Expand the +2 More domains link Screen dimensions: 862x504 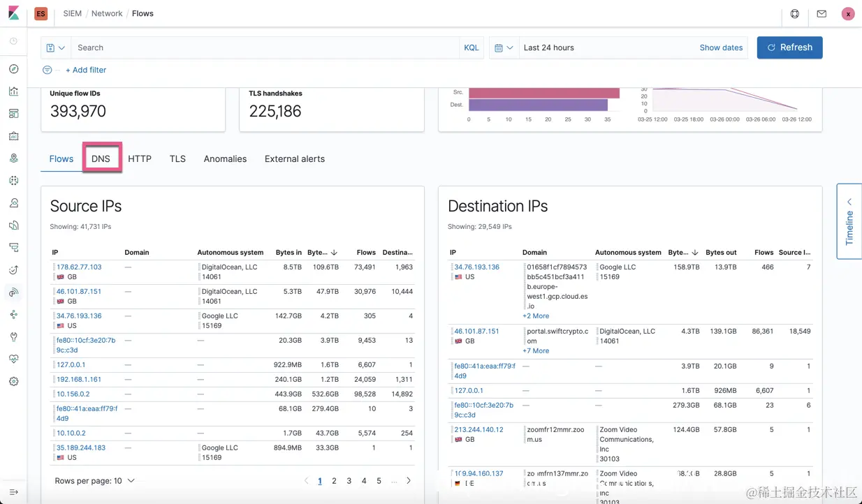tap(536, 316)
